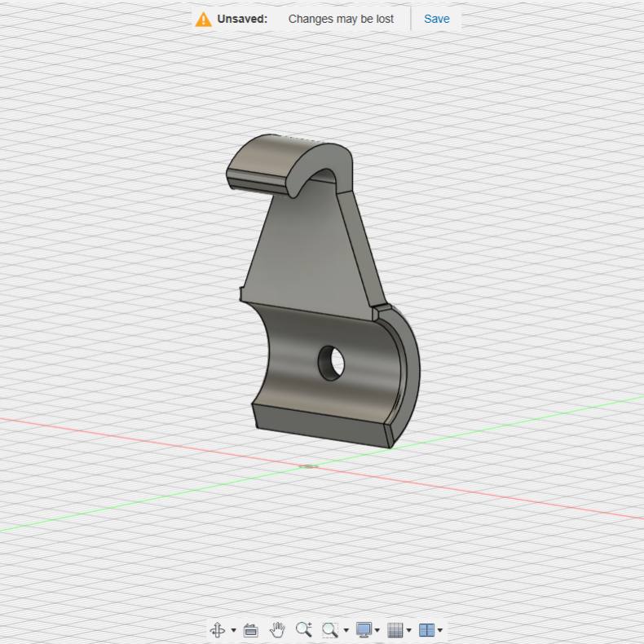Open the Grid and Snaps icon

tap(395, 630)
